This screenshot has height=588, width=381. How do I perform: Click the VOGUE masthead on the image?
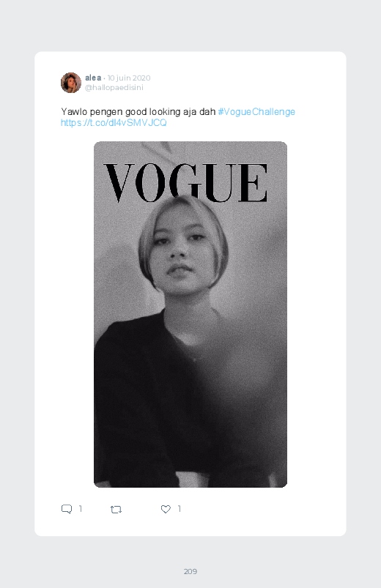pyautogui.click(x=185, y=182)
